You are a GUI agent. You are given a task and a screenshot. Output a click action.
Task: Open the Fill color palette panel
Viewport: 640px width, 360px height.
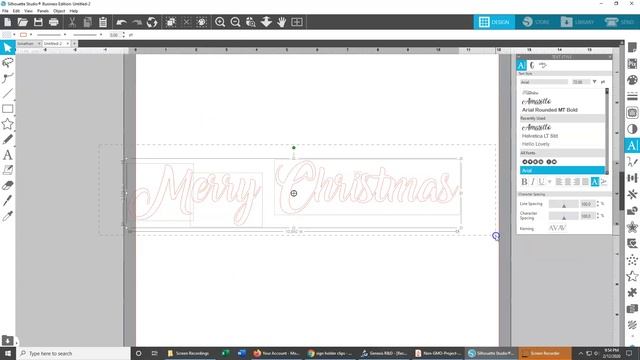click(632, 80)
